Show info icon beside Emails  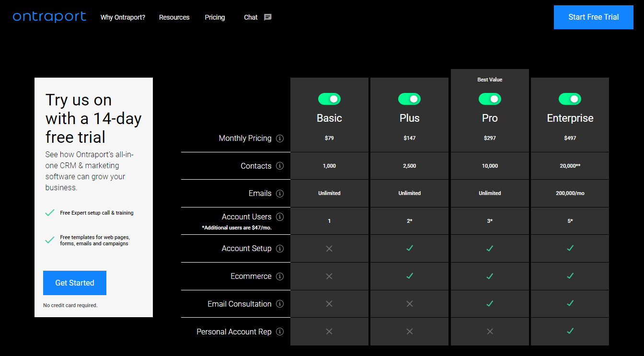[280, 194]
